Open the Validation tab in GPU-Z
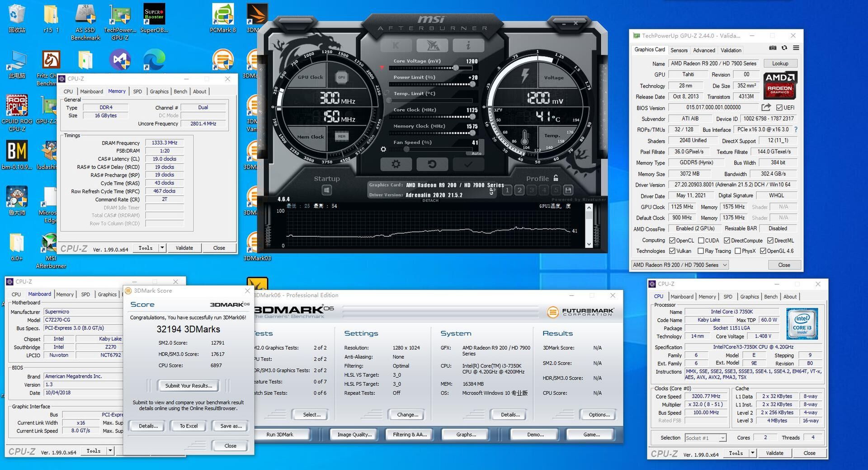 [x=731, y=50]
